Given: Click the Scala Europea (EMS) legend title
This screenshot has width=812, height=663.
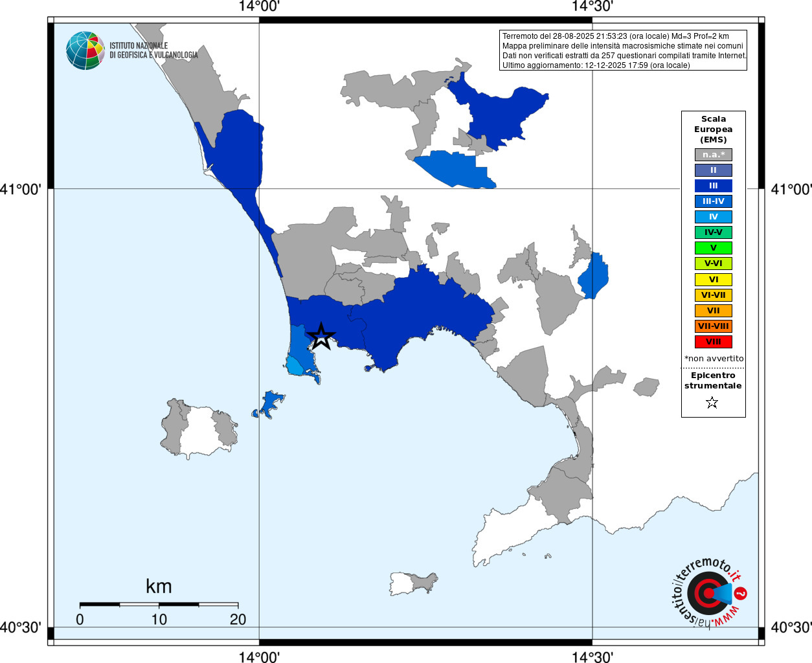Looking at the screenshot, I should pyautogui.click(x=714, y=129).
